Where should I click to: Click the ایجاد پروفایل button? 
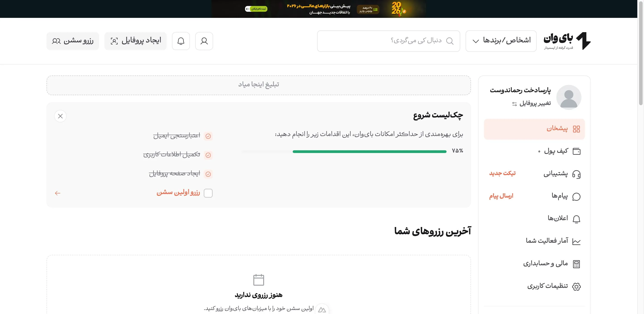[136, 41]
